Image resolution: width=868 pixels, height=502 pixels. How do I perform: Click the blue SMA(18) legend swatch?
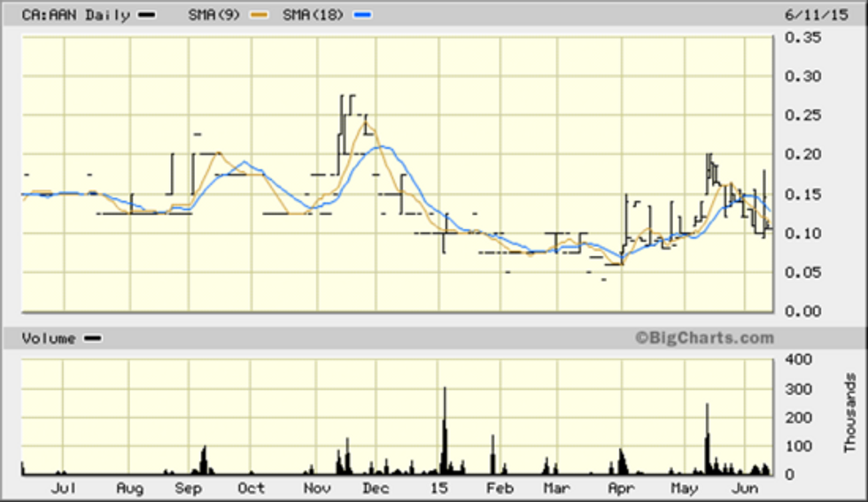[361, 15]
